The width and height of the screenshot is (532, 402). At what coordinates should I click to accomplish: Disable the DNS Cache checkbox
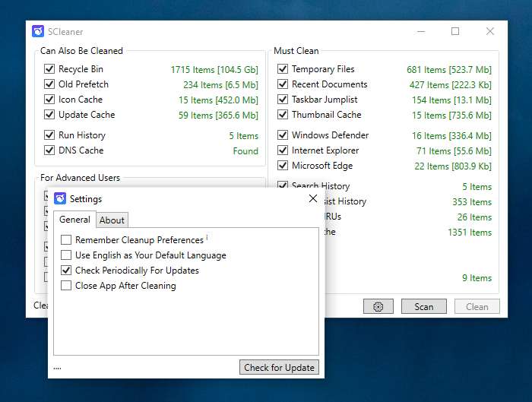point(49,150)
